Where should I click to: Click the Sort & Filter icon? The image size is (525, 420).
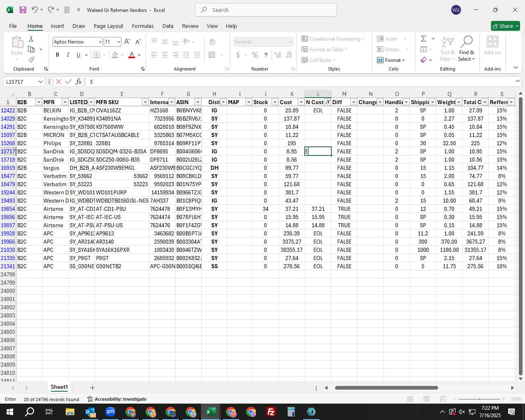[x=447, y=48]
